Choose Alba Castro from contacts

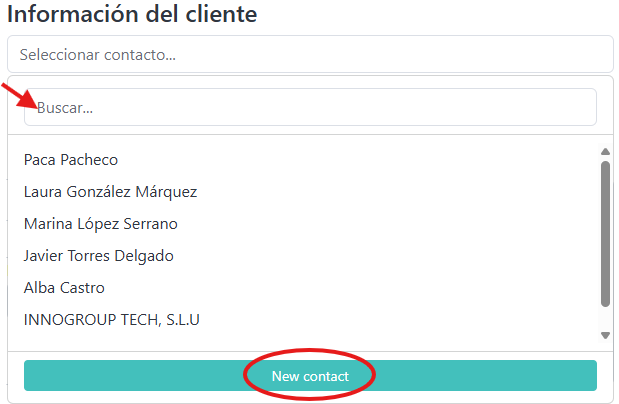(x=64, y=288)
